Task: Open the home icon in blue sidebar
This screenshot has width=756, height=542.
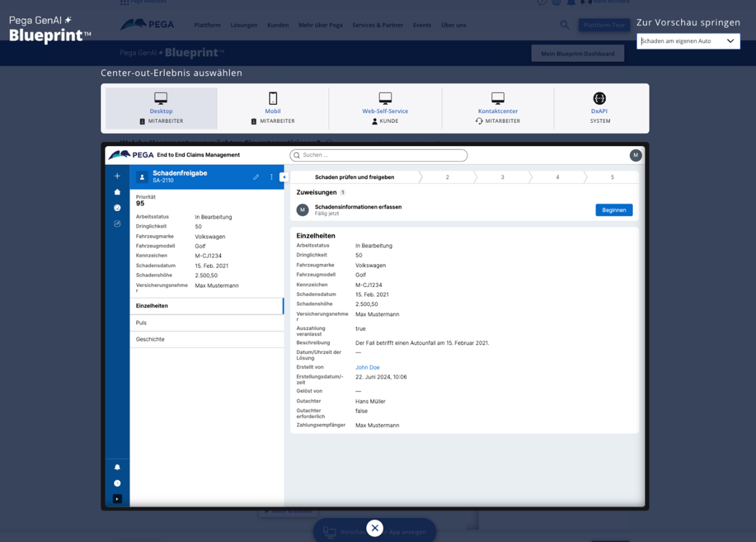Action: point(117,192)
